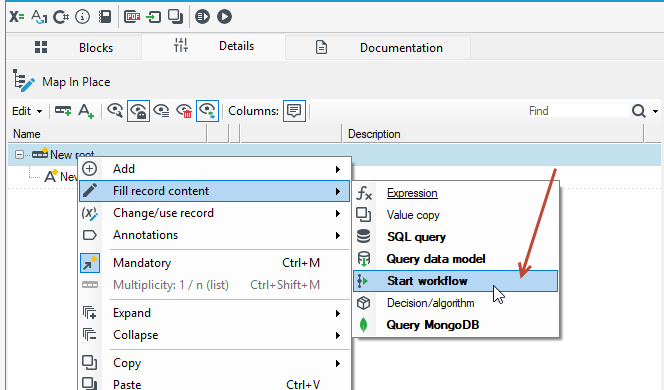
Task: Click the round play button icon
Action: [x=224, y=17]
